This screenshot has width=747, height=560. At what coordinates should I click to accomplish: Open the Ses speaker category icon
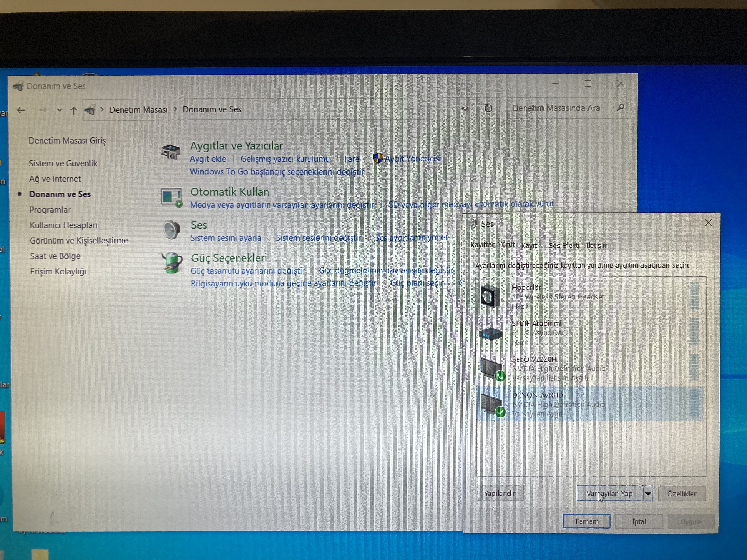click(172, 229)
